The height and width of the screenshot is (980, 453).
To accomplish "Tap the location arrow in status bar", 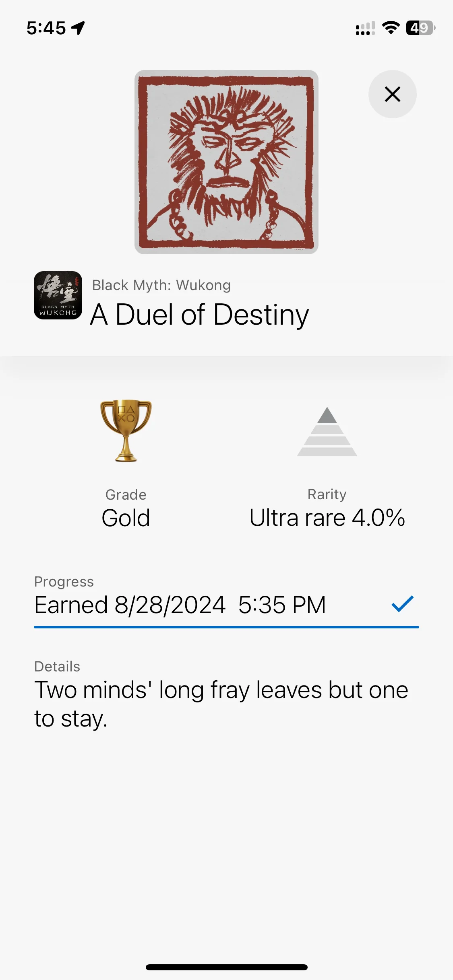I will pyautogui.click(x=78, y=28).
